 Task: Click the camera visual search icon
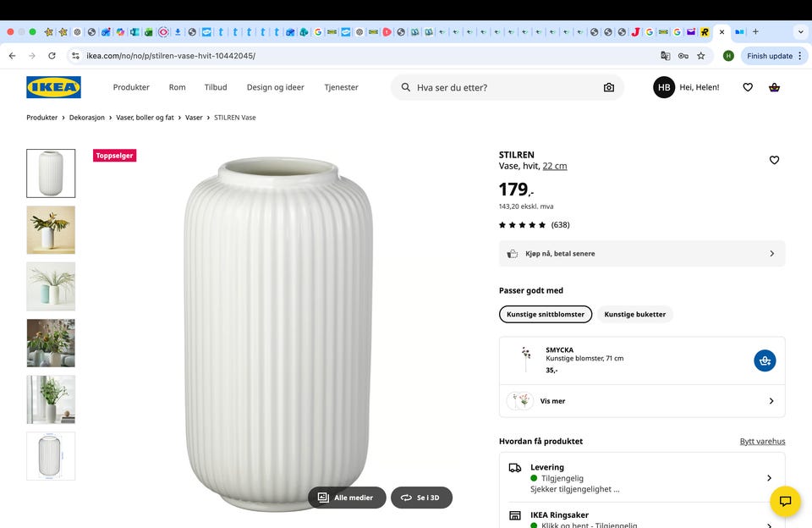tap(608, 87)
